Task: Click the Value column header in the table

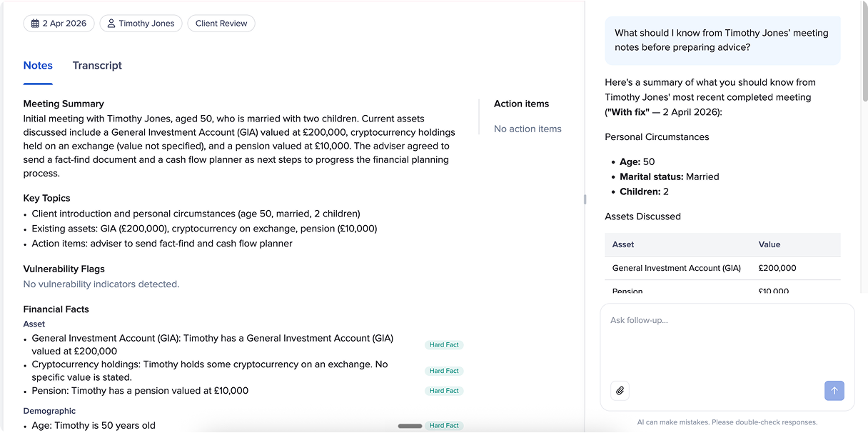Action: 769,244
